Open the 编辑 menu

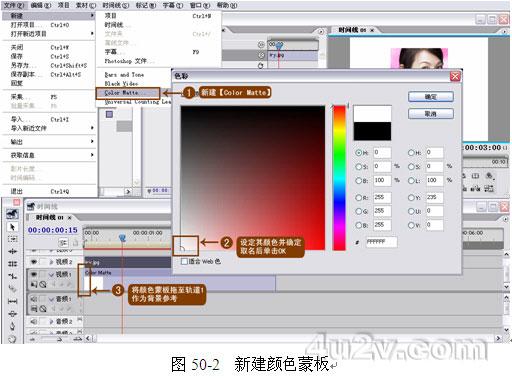click(41, 5)
